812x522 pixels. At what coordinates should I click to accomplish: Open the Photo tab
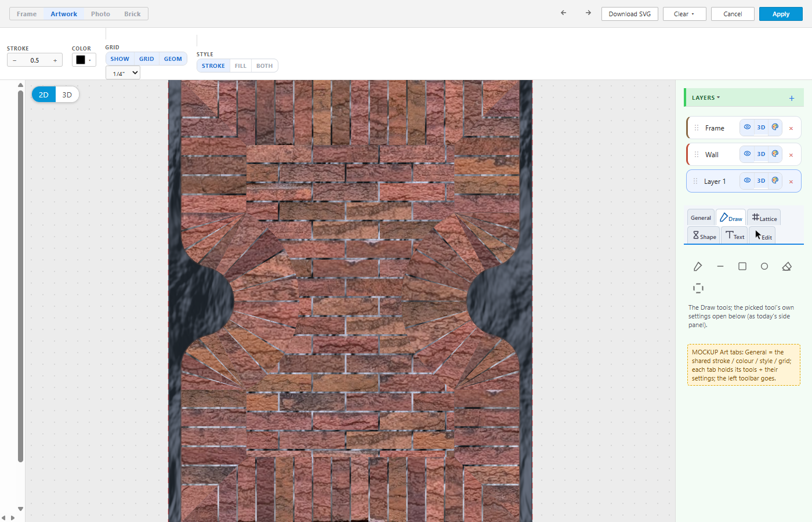pyautogui.click(x=100, y=14)
